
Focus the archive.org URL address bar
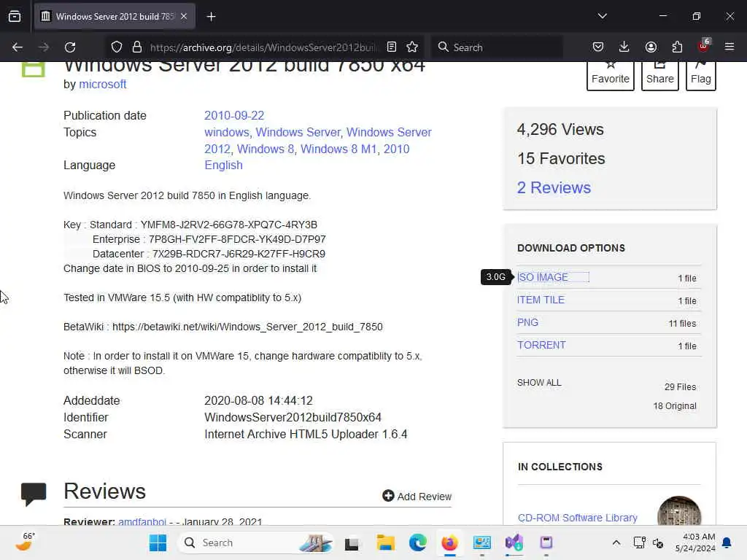pyautogui.click(x=262, y=47)
